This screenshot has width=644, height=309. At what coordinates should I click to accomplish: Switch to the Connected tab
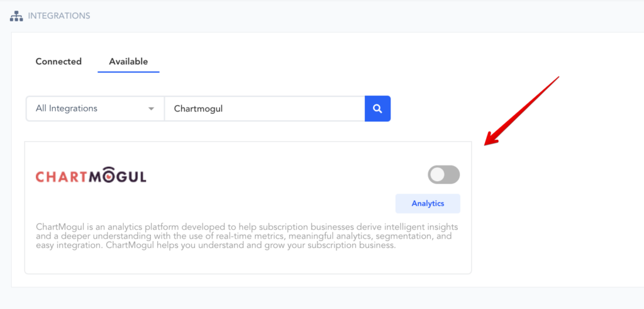tap(58, 62)
